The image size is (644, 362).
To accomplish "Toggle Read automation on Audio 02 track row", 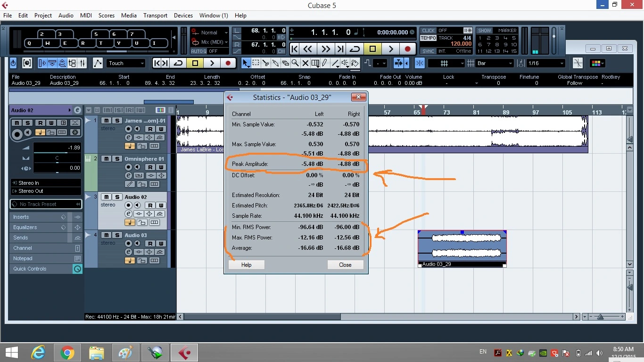I will [x=150, y=205].
